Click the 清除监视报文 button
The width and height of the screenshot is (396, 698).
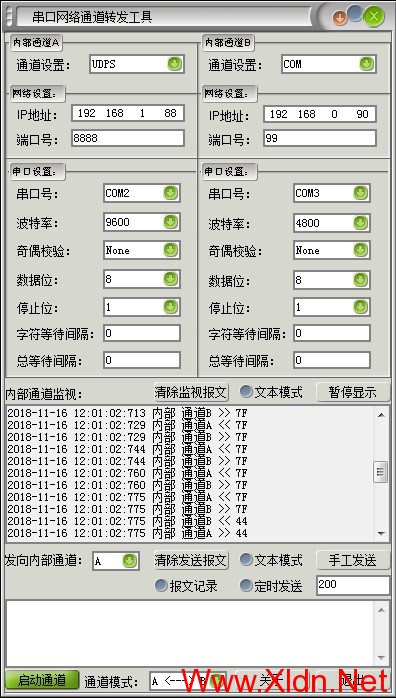191,392
